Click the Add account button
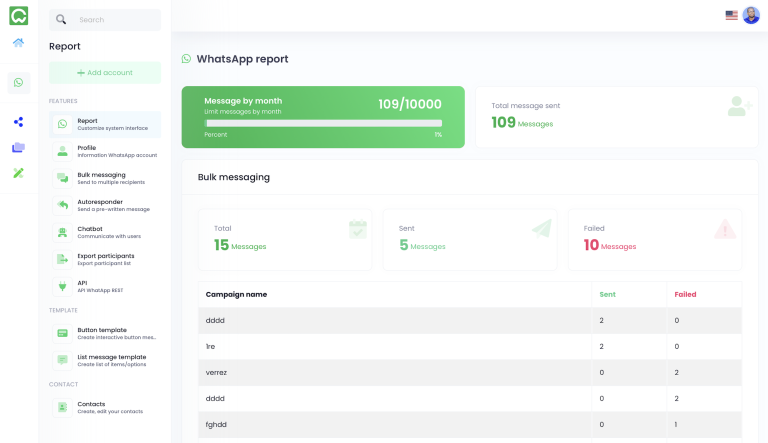This screenshot has width=768, height=443. (x=104, y=72)
